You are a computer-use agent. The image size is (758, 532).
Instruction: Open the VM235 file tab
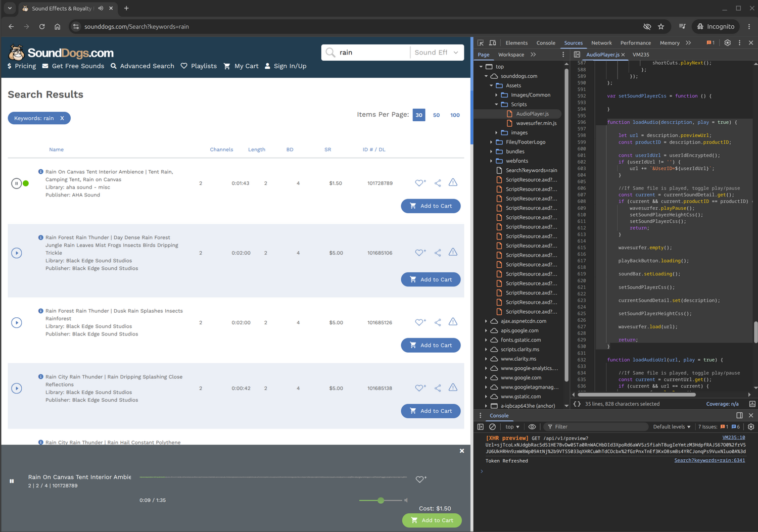click(641, 55)
